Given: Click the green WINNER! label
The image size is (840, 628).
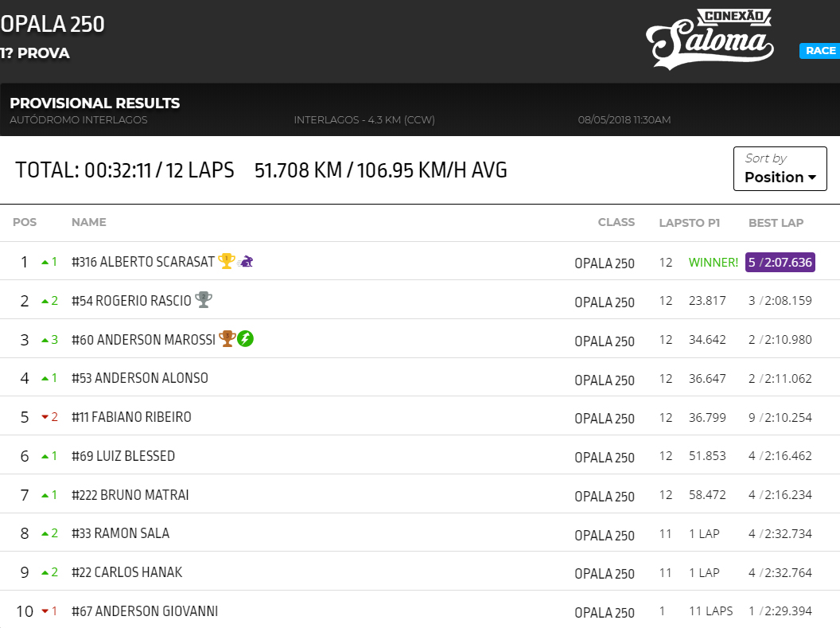Looking at the screenshot, I should tap(713, 262).
